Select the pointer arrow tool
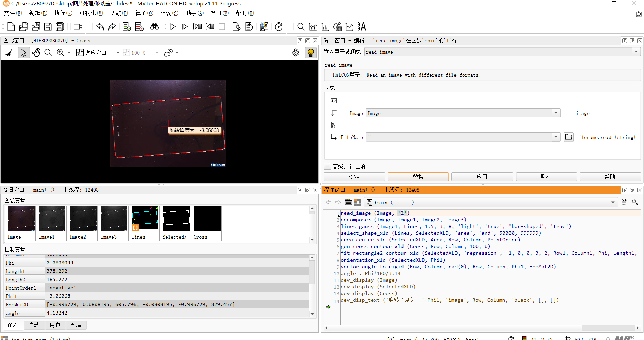The height and width of the screenshot is (340, 644). point(23,53)
